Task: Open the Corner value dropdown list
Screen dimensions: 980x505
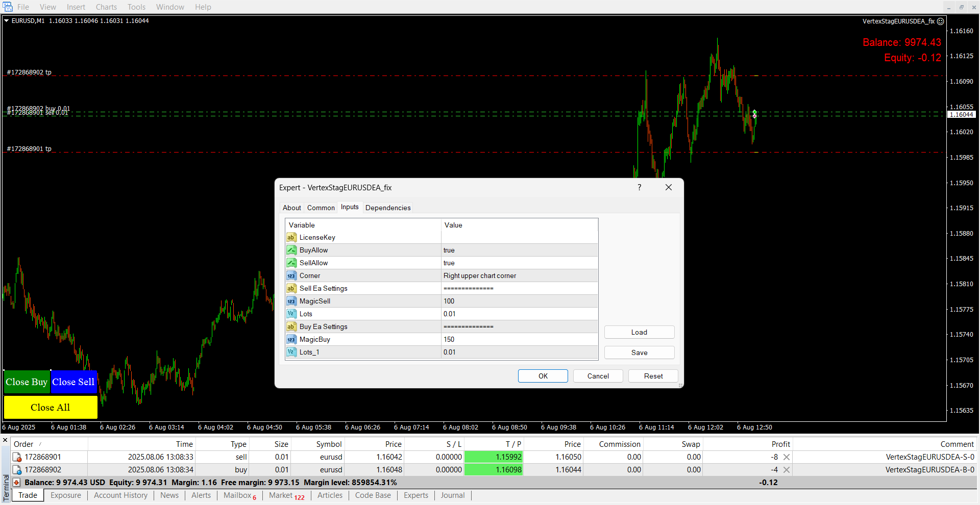Action: (x=519, y=275)
